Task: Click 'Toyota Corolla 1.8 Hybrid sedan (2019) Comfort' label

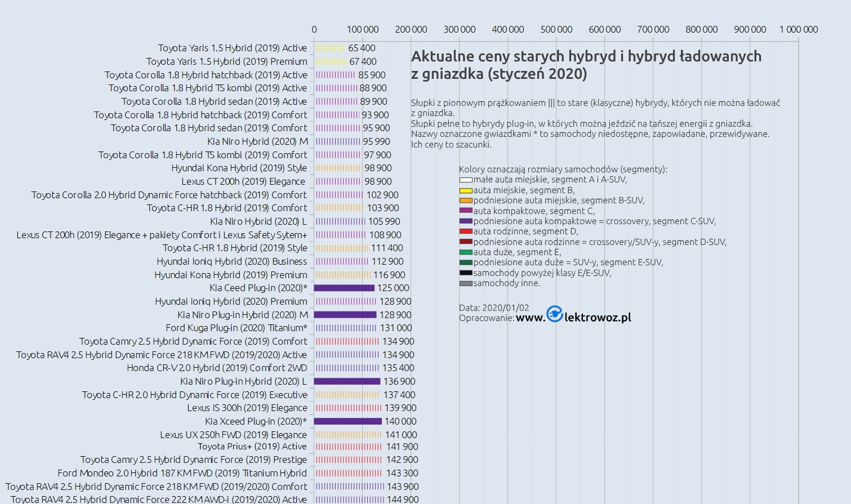Action: [x=209, y=128]
